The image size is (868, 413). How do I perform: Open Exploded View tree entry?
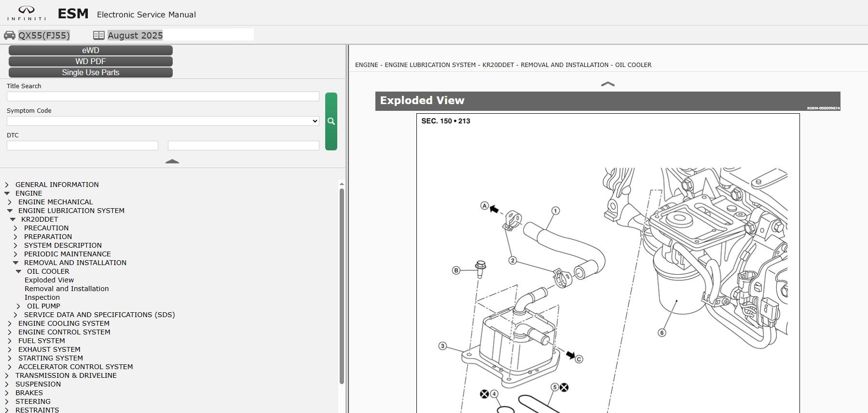[49, 280]
